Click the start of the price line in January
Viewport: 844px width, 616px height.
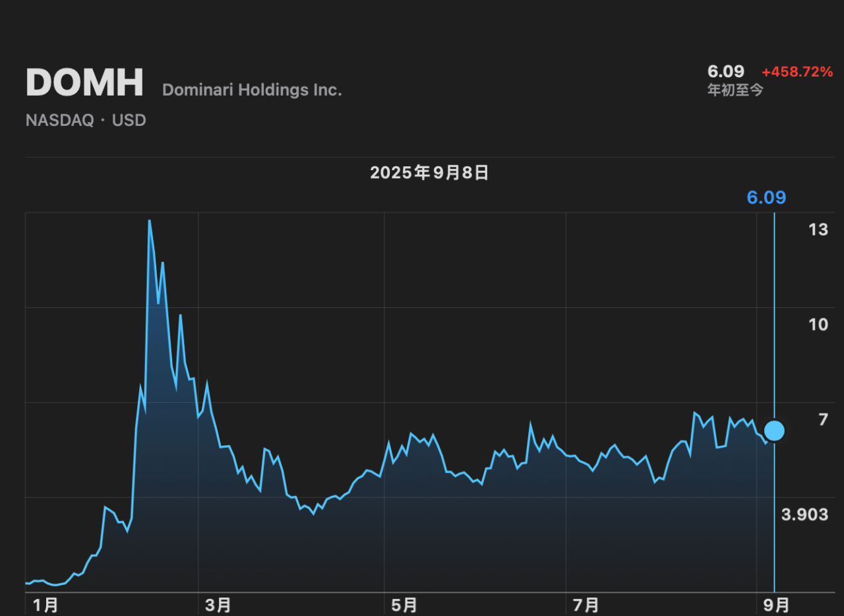26,583
